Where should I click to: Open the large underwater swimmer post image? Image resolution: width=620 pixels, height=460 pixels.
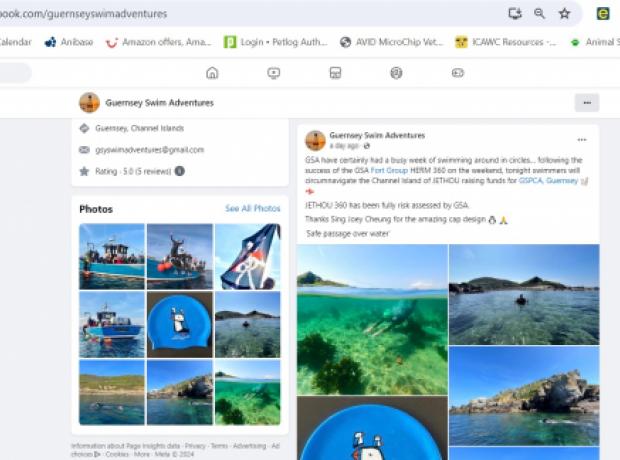point(372,320)
